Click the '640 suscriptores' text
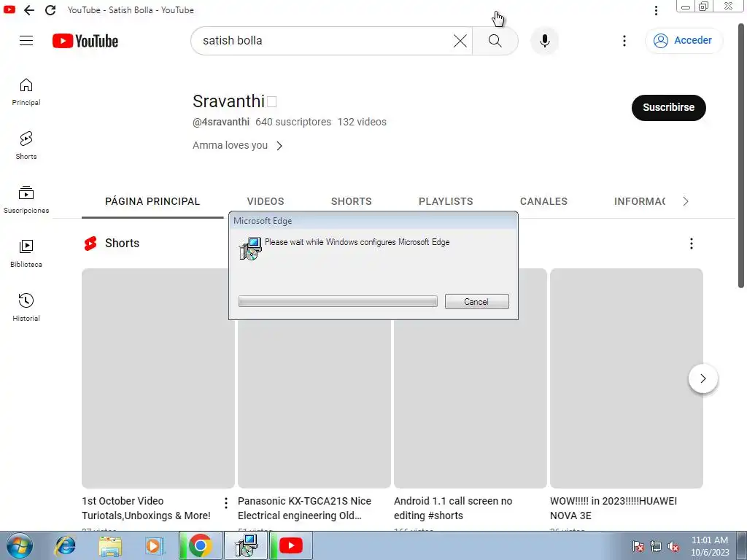747x560 pixels. click(x=293, y=122)
